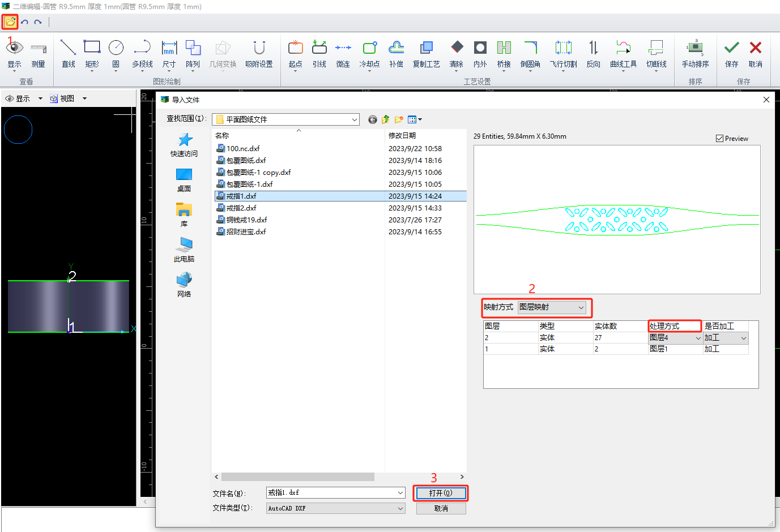Click the 取消 cancel button in dialog
The image size is (780, 532).
point(441,508)
